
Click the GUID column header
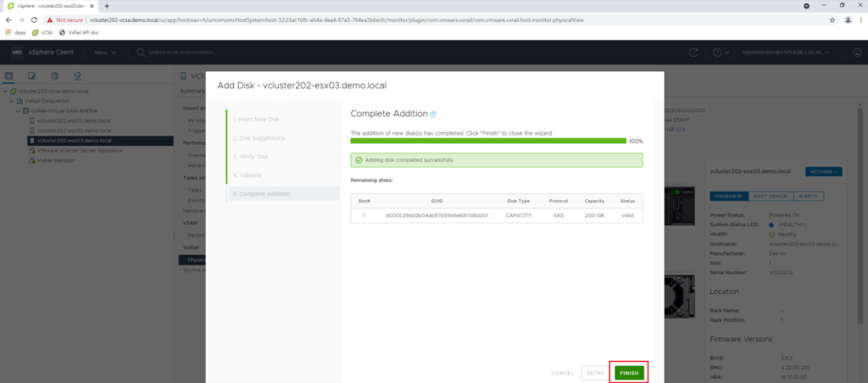(437, 201)
